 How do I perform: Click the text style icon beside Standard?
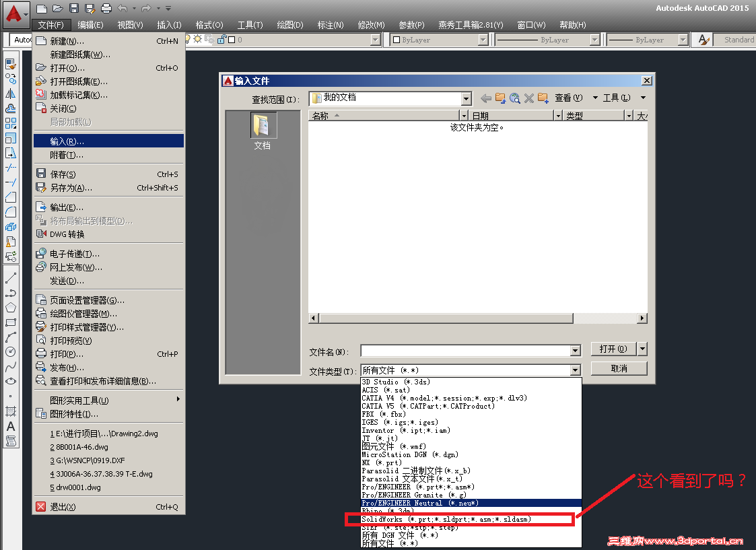[x=703, y=40]
